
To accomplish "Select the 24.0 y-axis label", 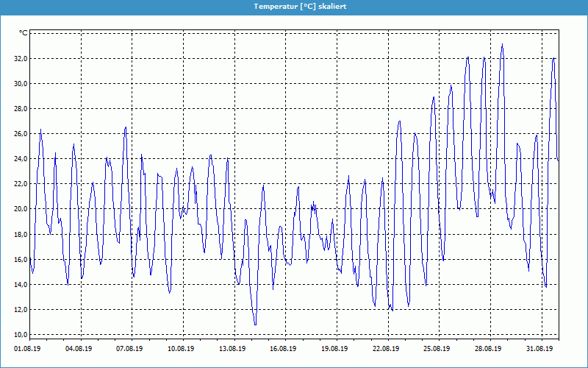I will tap(21, 159).
